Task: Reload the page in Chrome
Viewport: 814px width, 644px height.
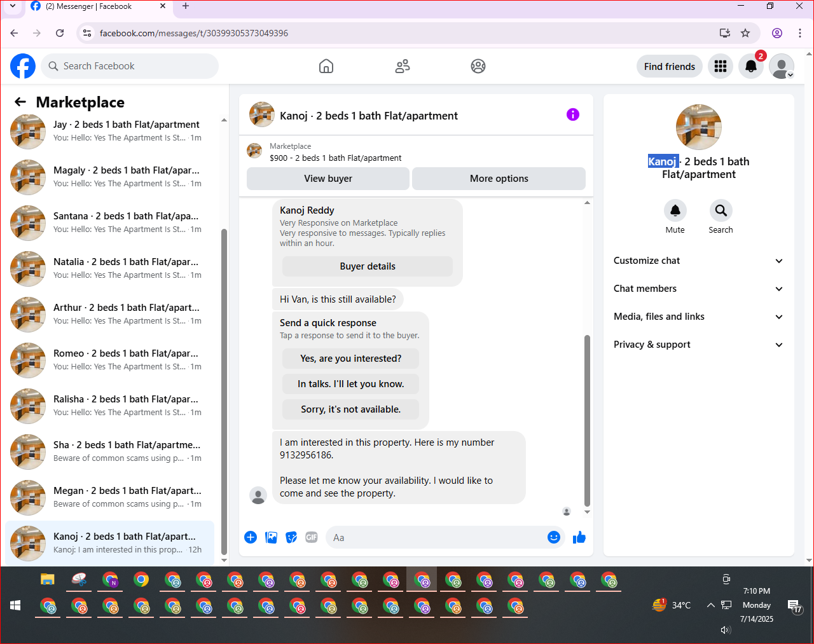Action: 60,33
